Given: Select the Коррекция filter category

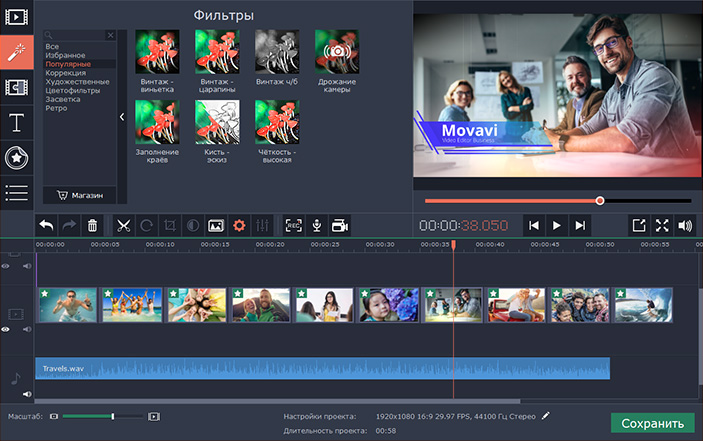Looking at the screenshot, I should tap(65, 72).
